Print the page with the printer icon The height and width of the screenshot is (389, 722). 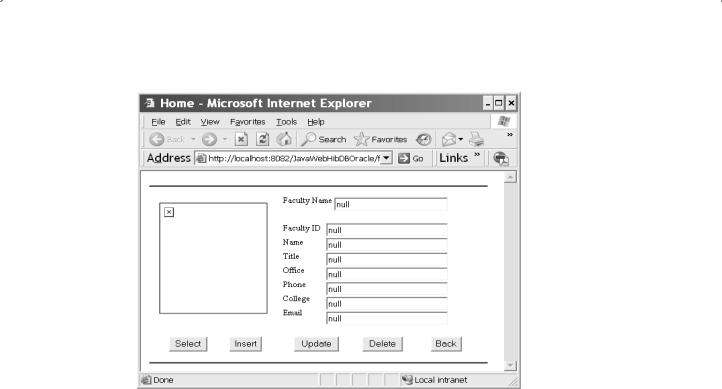[x=477, y=139]
